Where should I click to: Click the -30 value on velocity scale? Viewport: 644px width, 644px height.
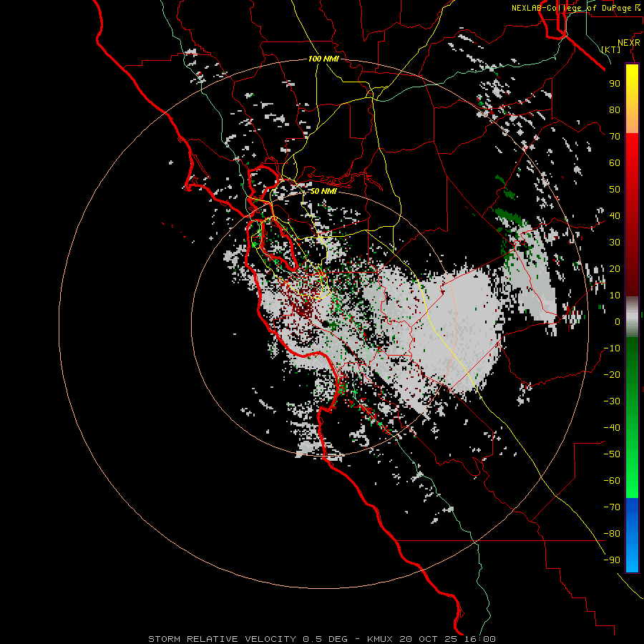[612, 401]
